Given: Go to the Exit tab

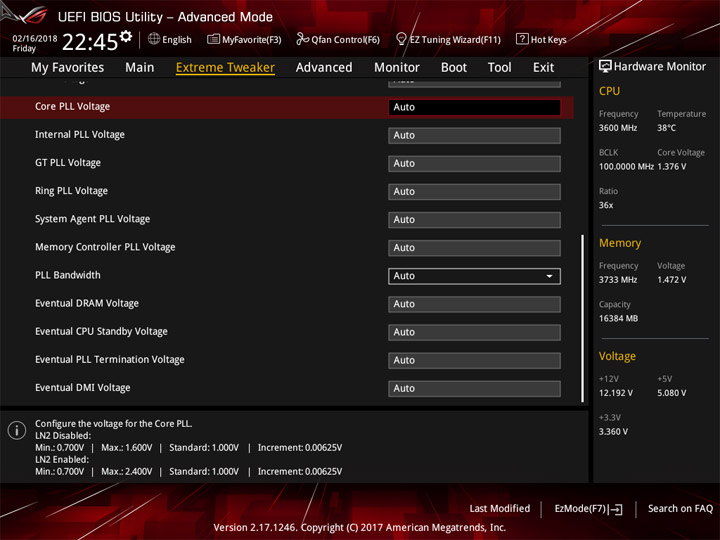Looking at the screenshot, I should click(543, 68).
